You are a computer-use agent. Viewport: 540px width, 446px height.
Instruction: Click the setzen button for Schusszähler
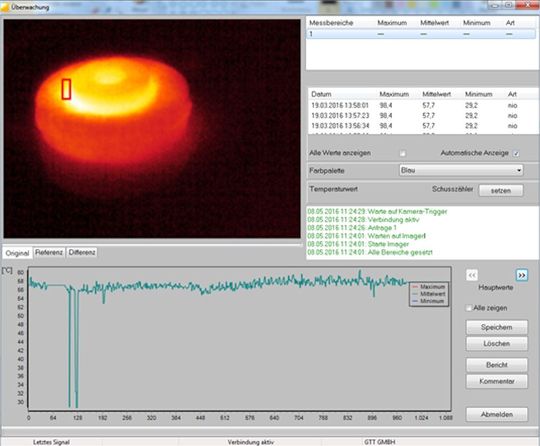501,190
